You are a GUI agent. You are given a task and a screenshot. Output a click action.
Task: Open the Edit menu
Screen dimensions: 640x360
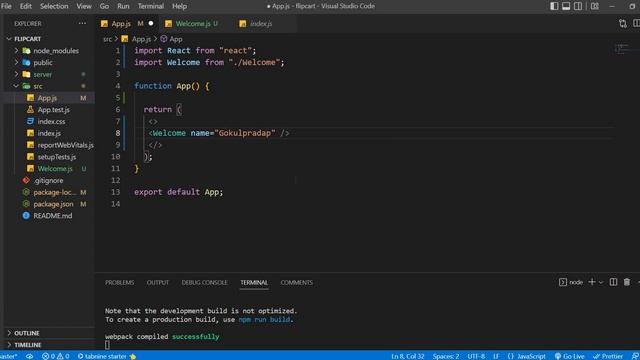(25, 6)
